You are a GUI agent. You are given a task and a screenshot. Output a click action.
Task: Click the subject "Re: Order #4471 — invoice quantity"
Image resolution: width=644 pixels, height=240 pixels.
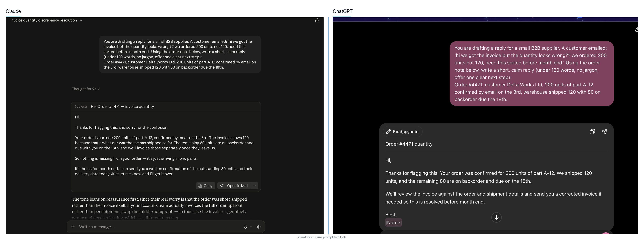(x=123, y=106)
